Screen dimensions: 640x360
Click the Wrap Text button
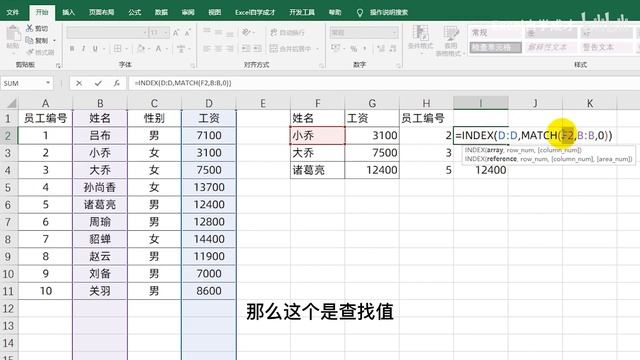point(287,32)
